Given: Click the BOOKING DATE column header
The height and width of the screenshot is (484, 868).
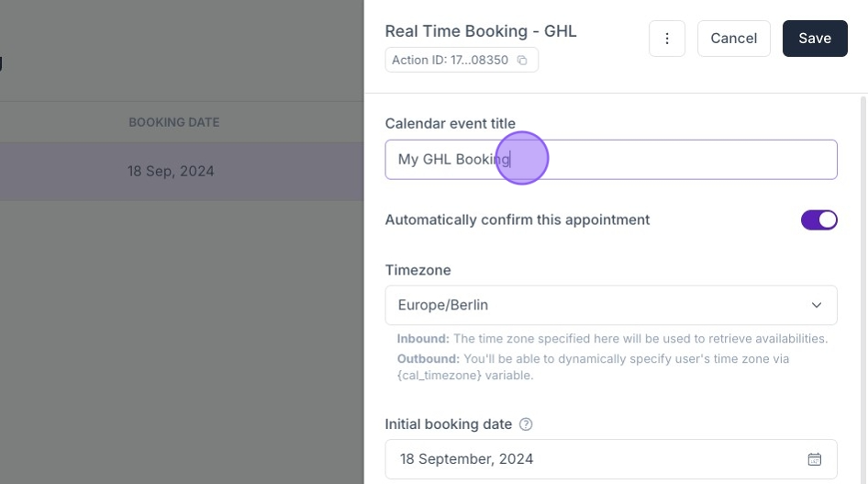Looking at the screenshot, I should click(x=173, y=122).
